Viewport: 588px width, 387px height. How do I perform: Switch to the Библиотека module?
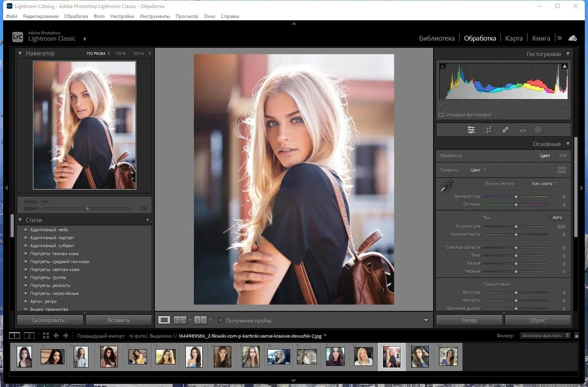(437, 38)
